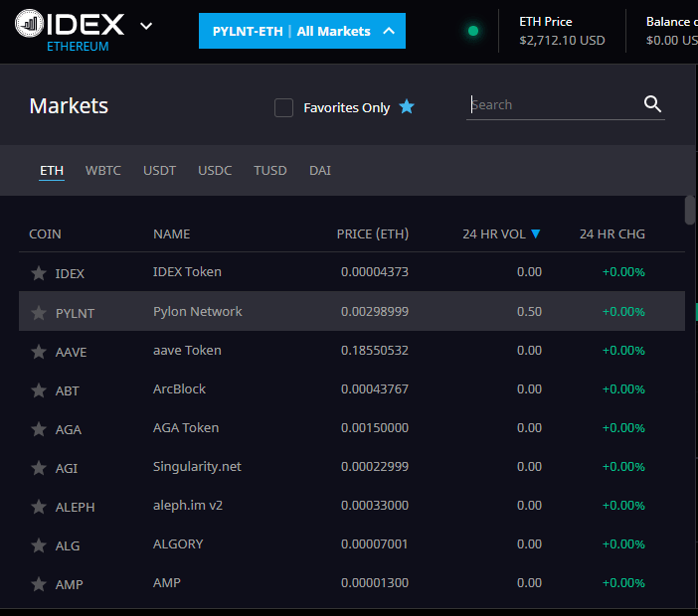The image size is (698, 616).
Task: Favorite the ALEPH coin star
Action: pos(39,506)
